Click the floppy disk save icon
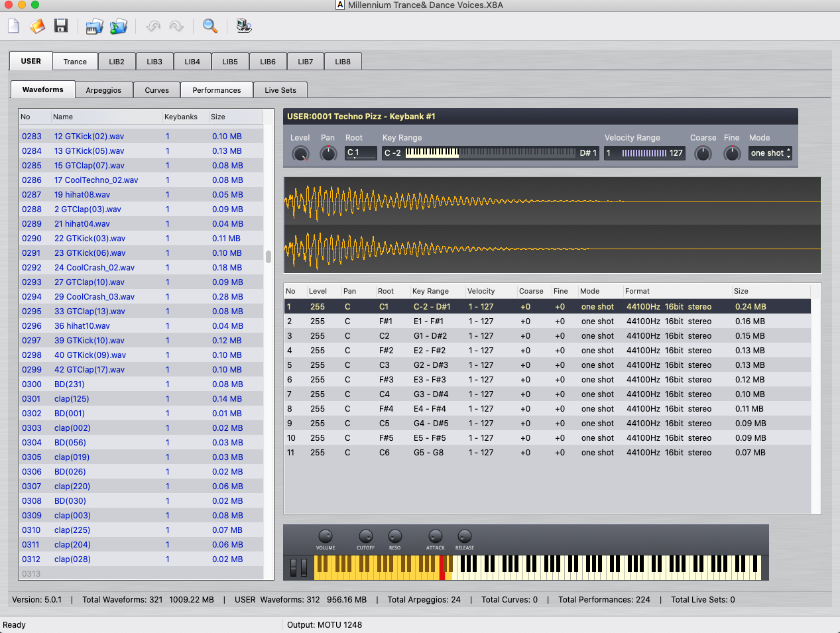Viewport: 840px width, 633px height. pos(61,26)
